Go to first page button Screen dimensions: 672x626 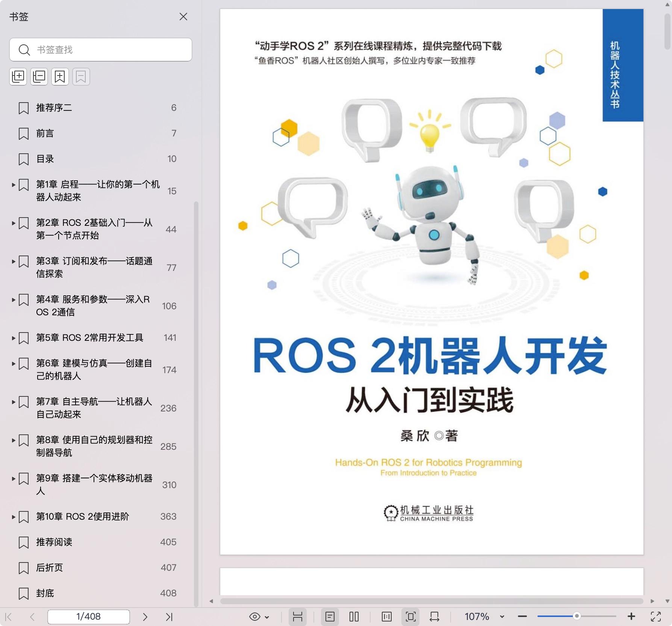click(9, 617)
